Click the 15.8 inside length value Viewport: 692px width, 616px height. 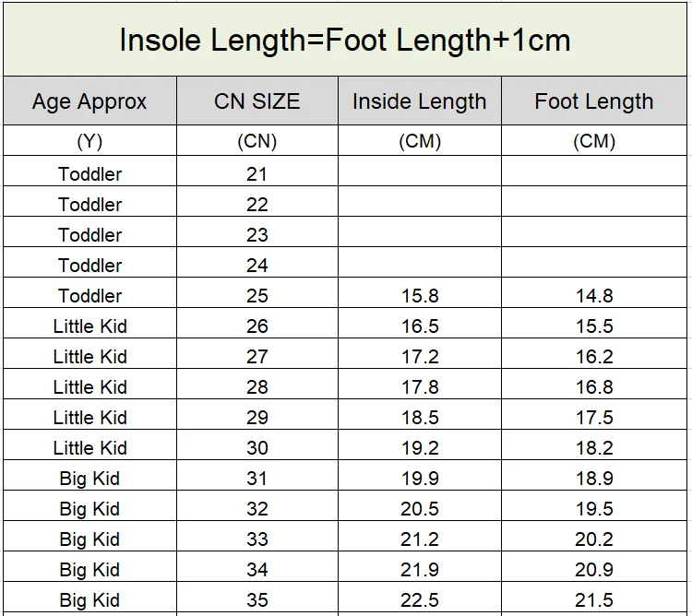[x=419, y=296]
